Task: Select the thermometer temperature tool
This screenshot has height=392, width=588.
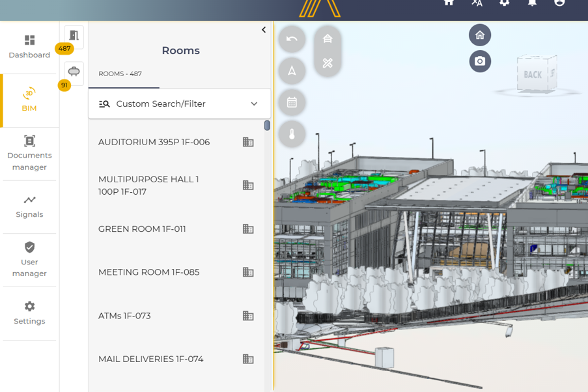Action: (x=292, y=134)
